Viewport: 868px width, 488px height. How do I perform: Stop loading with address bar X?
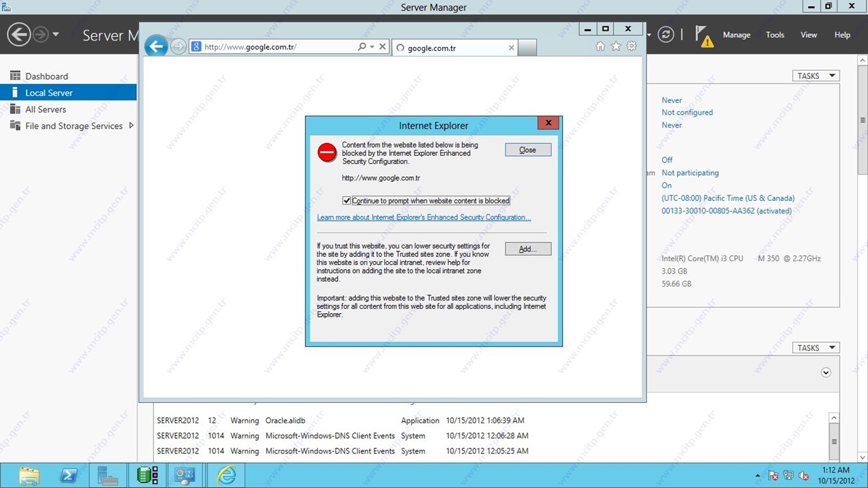pos(383,47)
